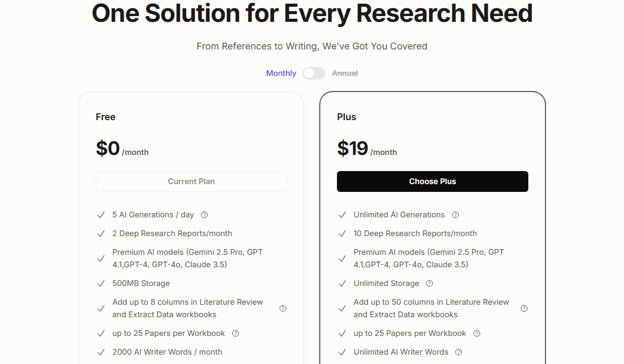Select Annual billing label

click(x=345, y=73)
